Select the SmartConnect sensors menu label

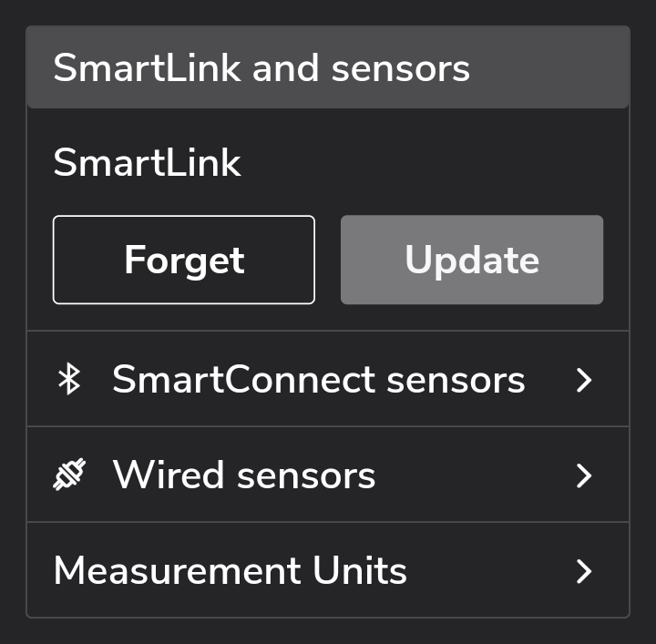318,380
